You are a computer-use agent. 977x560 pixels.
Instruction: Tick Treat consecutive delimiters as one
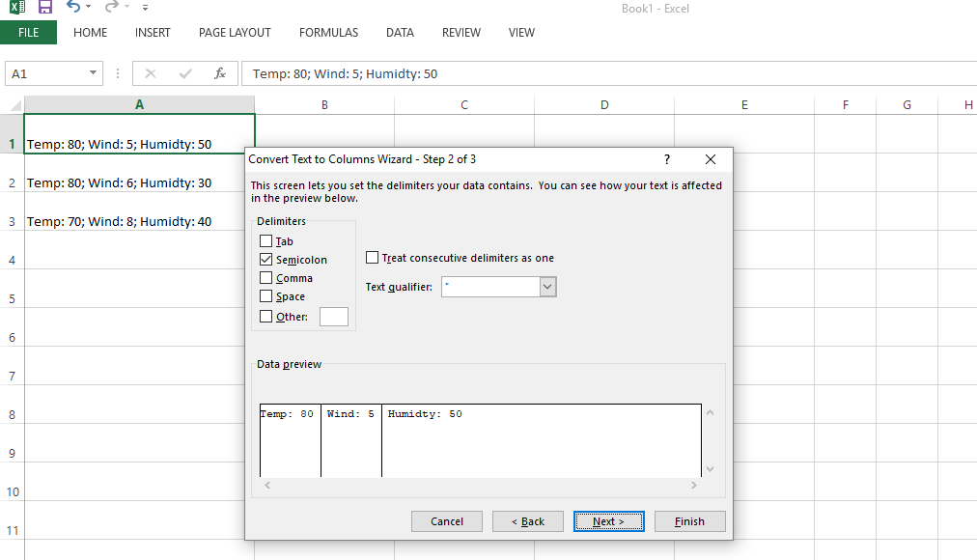[x=373, y=258]
